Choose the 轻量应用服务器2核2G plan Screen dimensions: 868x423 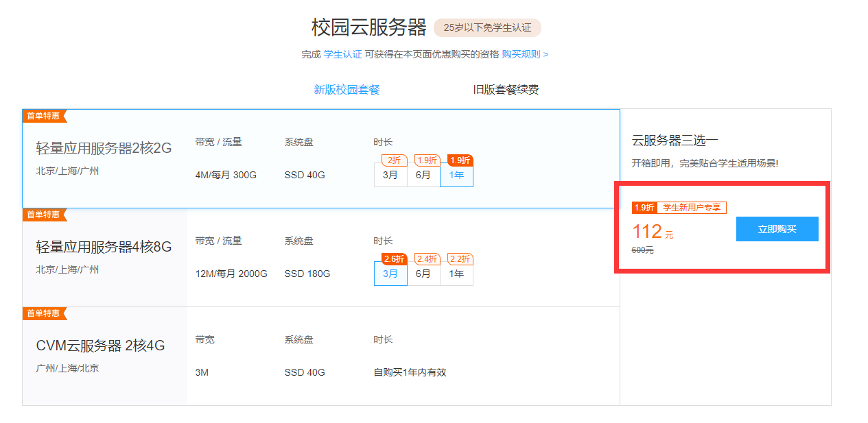click(320, 159)
